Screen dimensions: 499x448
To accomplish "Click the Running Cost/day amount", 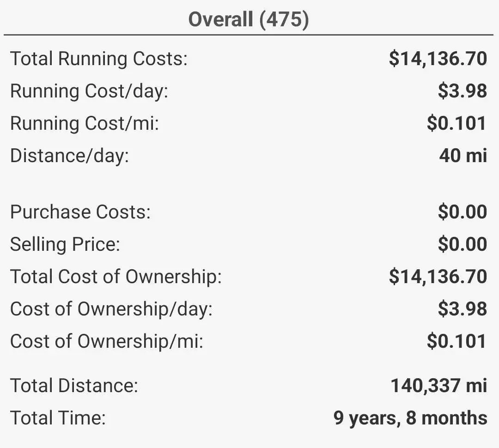I will (x=462, y=91).
